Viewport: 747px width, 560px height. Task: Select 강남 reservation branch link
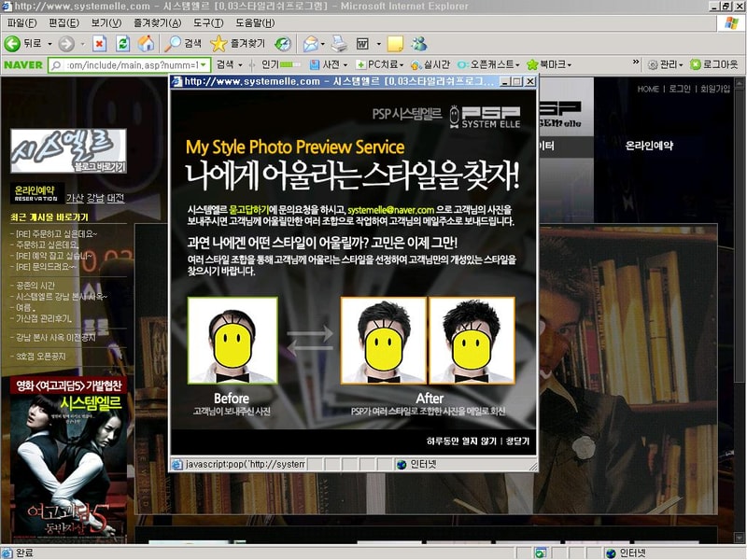point(95,198)
